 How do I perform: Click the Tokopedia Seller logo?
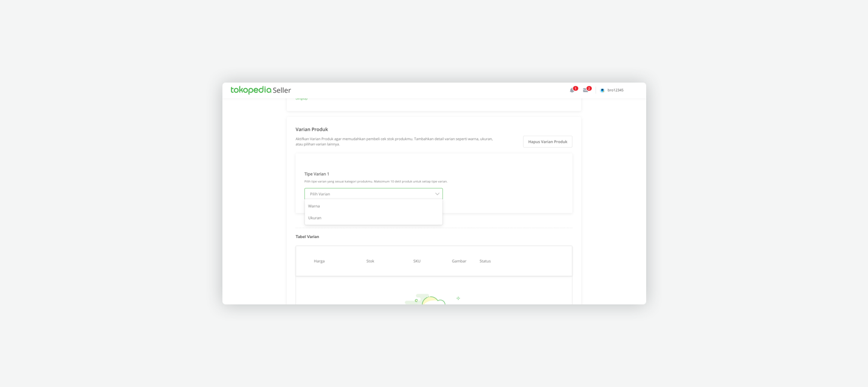[x=260, y=90]
